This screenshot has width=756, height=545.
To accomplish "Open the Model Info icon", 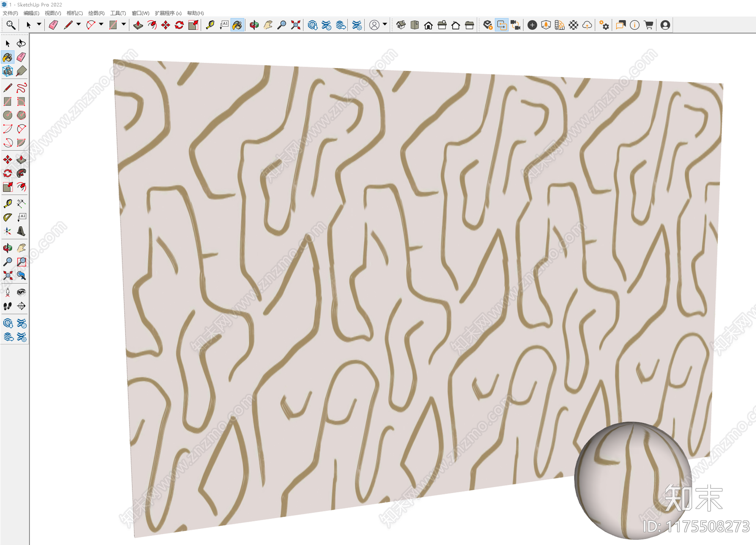I will click(x=635, y=25).
